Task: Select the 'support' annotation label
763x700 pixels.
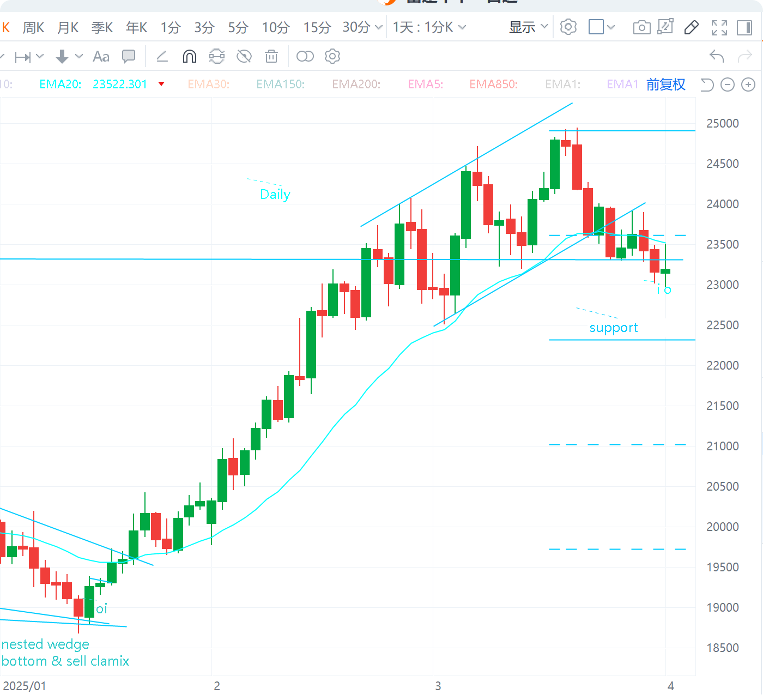Action: point(614,328)
